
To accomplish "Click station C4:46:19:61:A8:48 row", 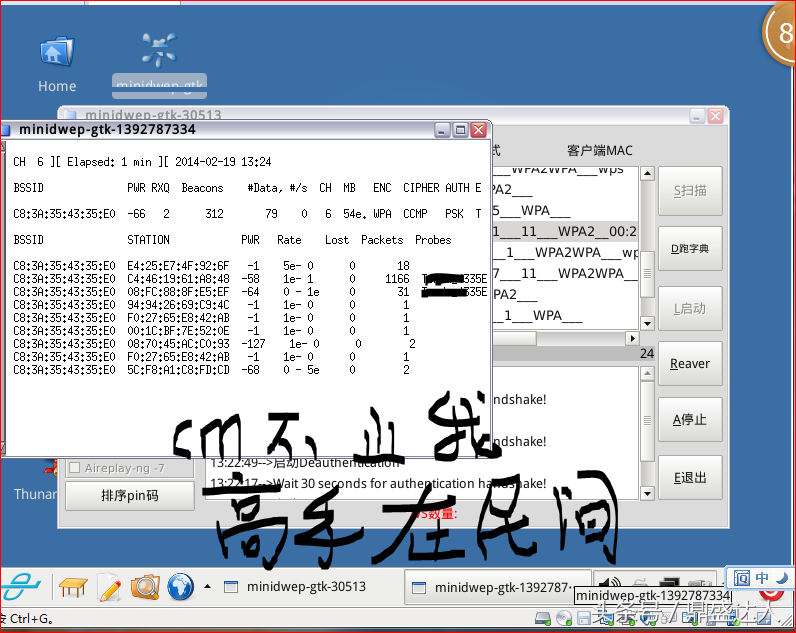I will [250, 279].
